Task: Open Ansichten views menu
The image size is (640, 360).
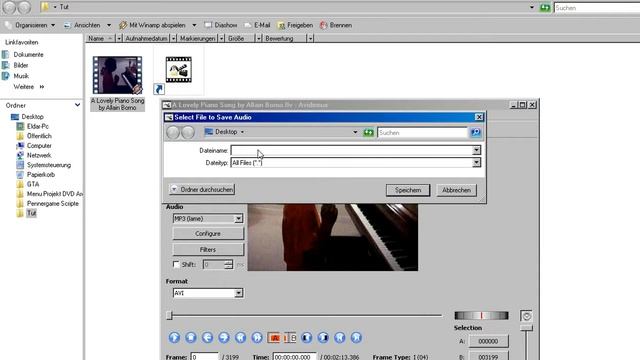Action: coord(87,25)
